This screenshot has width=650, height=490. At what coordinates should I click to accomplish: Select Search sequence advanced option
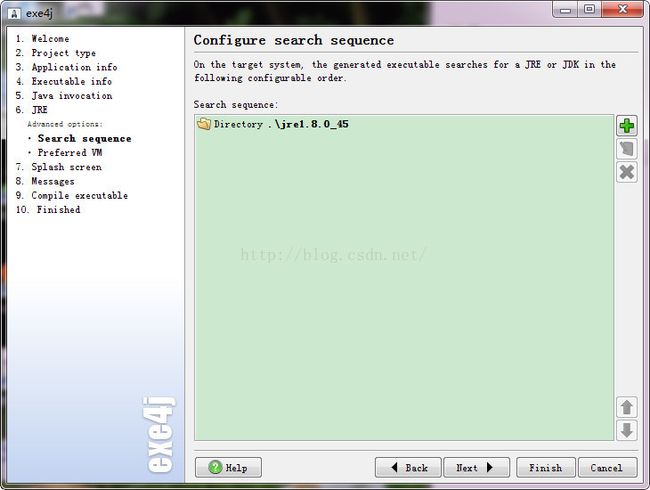[x=85, y=138]
